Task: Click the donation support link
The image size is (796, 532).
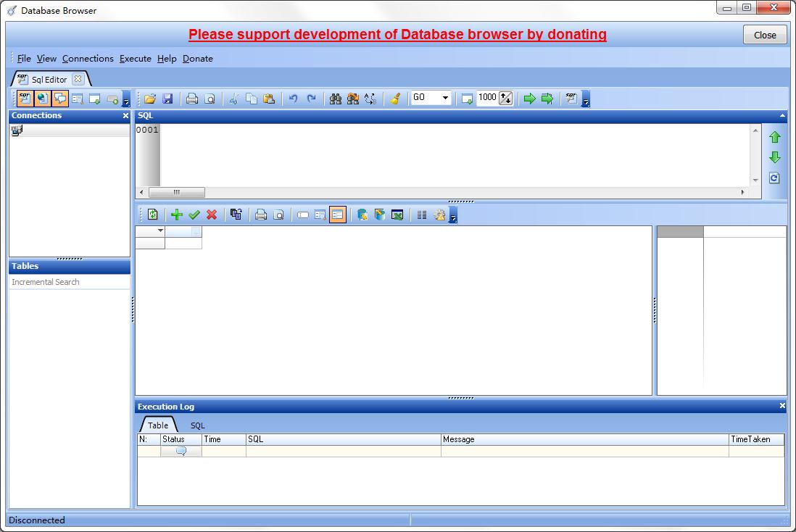Action: (397, 34)
